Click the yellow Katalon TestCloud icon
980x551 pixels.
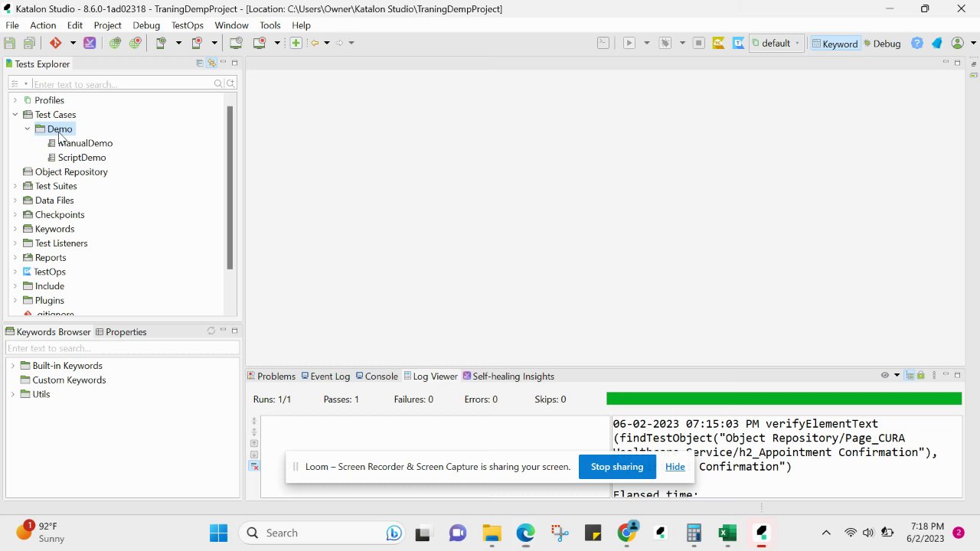718,43
